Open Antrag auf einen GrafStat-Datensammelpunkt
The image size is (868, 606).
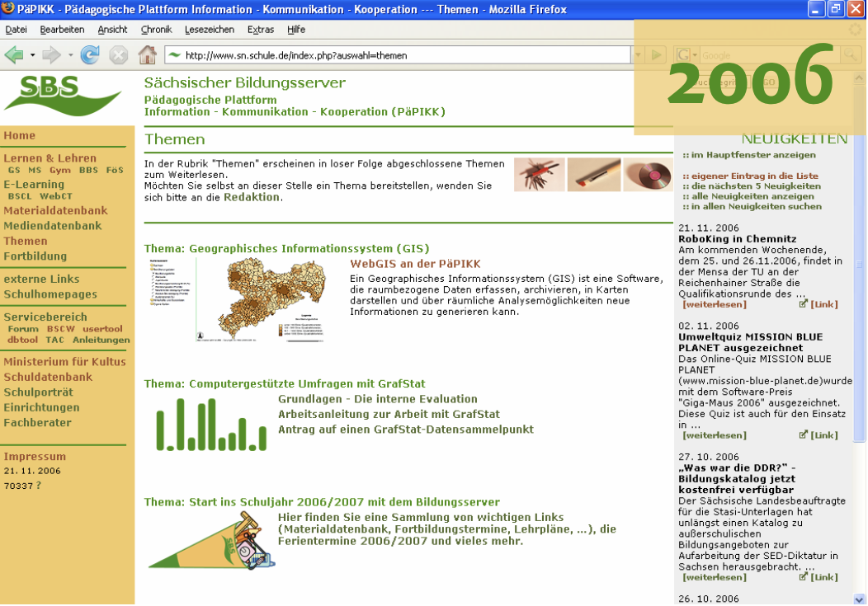[x=406, y=429]
